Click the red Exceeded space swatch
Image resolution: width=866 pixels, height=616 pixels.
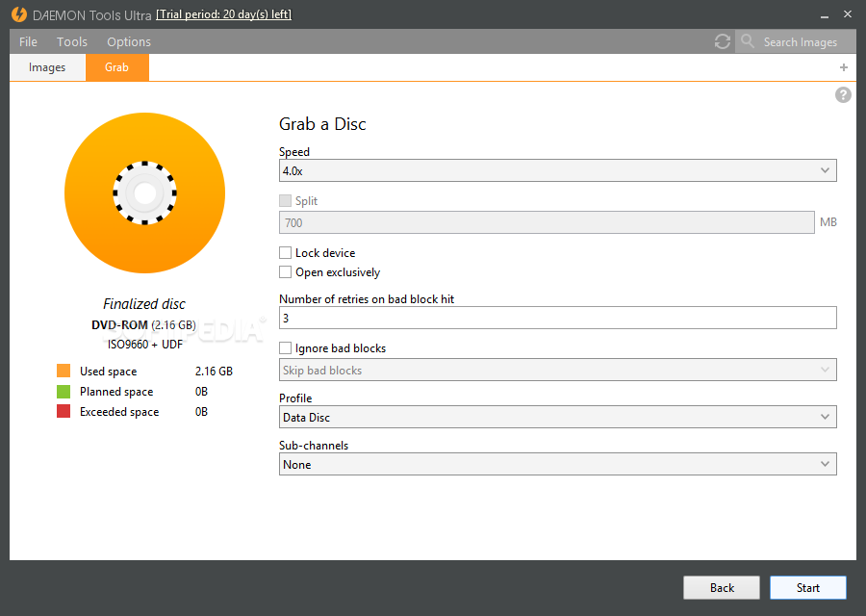(64, 411)
